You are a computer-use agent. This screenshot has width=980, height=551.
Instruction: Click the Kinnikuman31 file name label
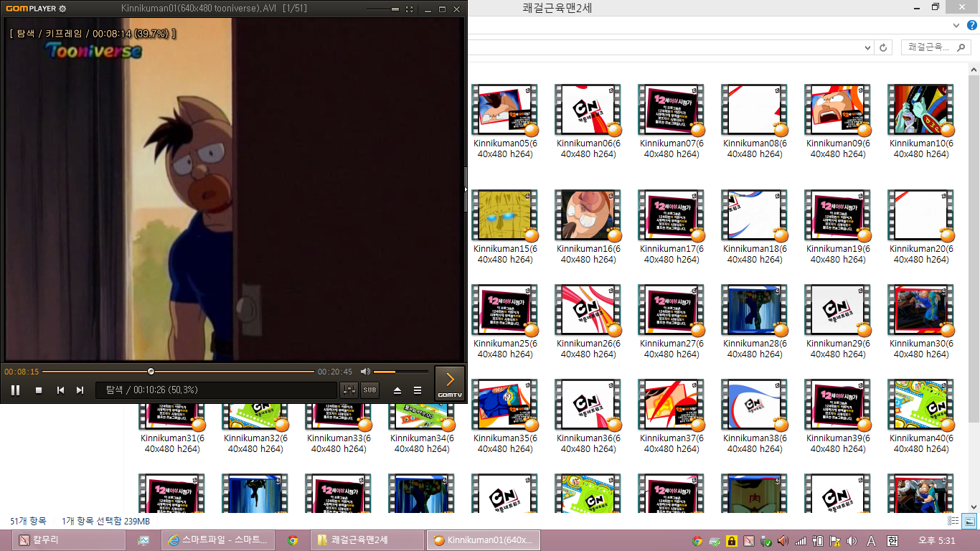point(172,443)
